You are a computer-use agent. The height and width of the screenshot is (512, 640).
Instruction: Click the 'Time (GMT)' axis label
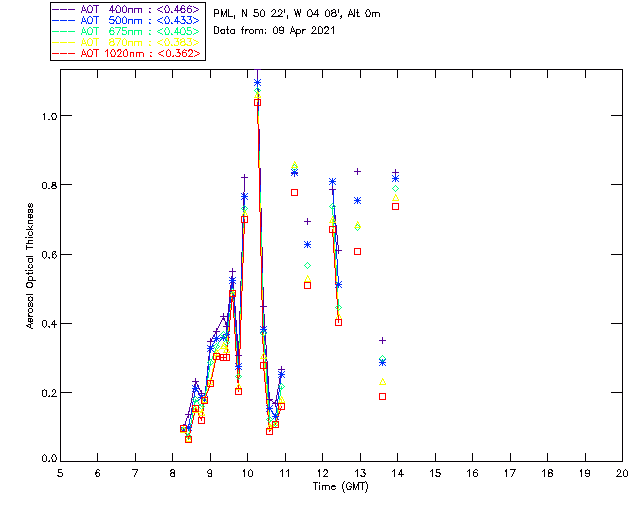(341, 487)
